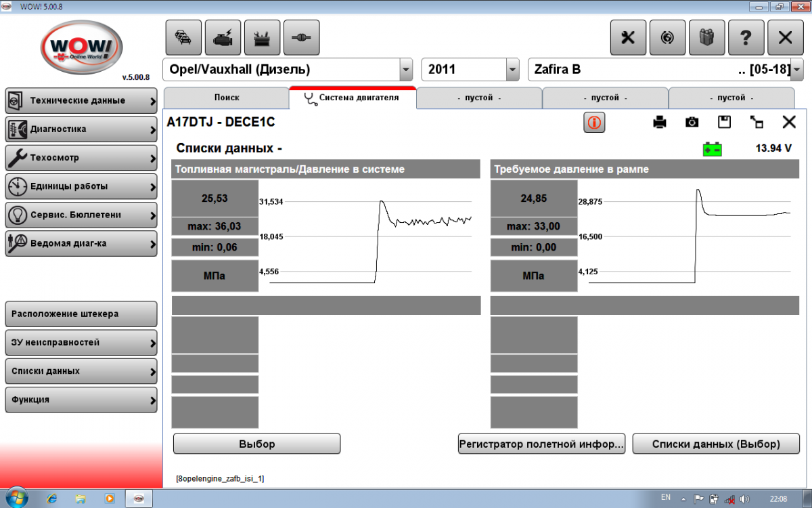Viewport: 812px width, 508px height.
Task: Open the model dropdown showing Zafira B
Action: (797, 69)
